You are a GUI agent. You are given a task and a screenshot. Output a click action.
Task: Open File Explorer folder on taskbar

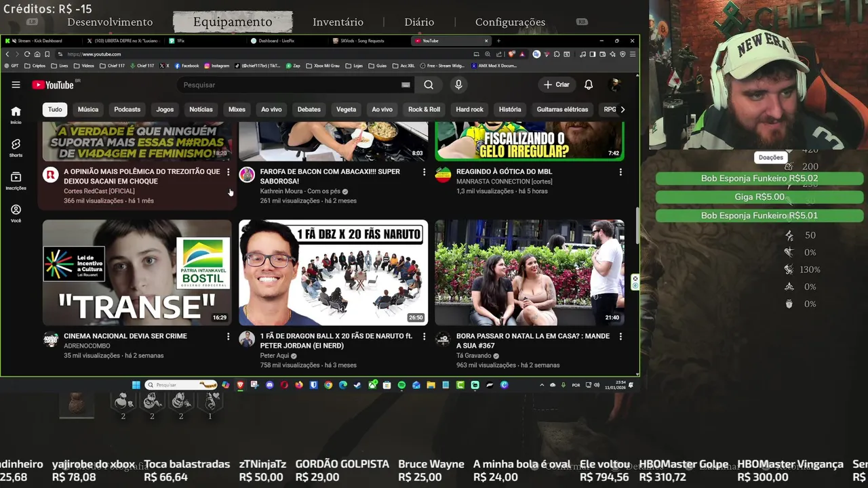tap(431, 385)
